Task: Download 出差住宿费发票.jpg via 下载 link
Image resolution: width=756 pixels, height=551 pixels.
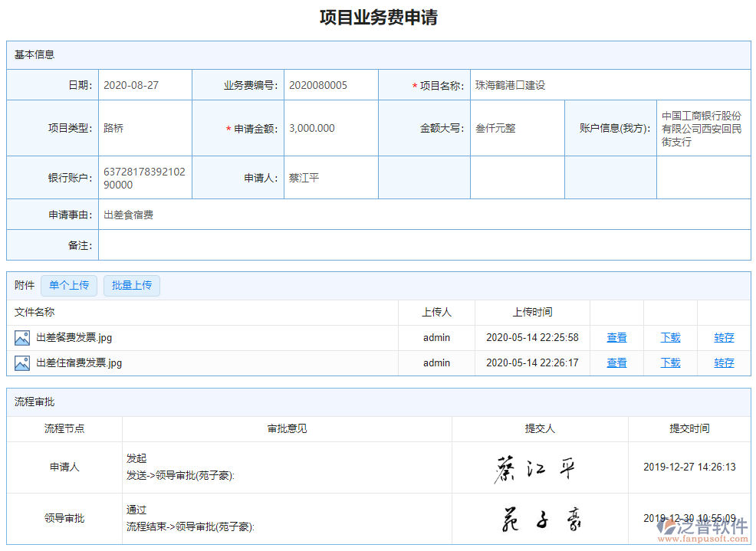Action: [669, 362]
